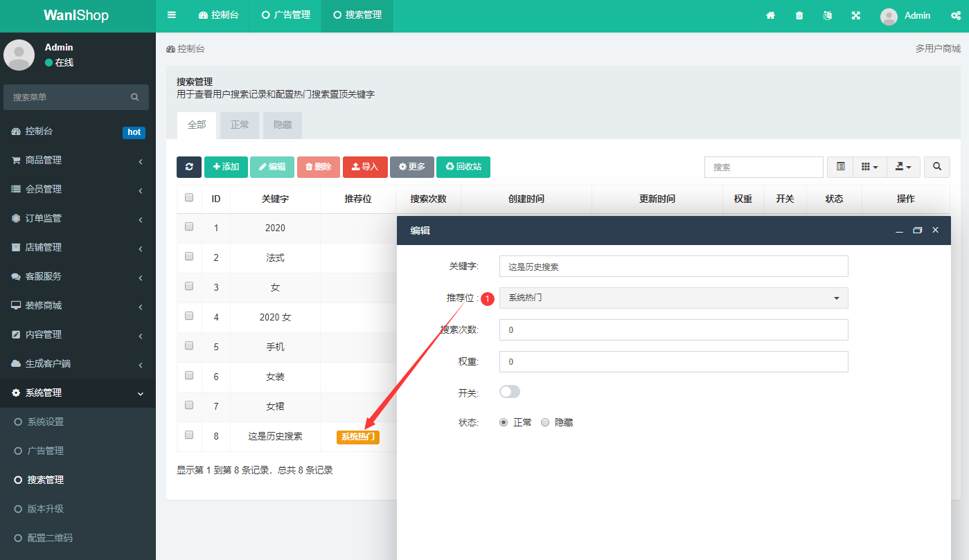969x560 pixels.
Task: Check the checkbox for row 法式
Action: (189, 256)
